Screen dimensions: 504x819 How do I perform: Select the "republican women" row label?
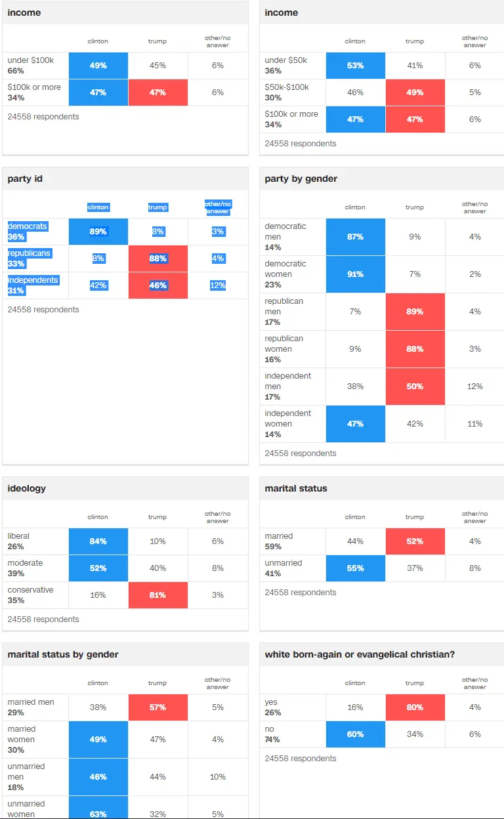click(x=283, y=344)
